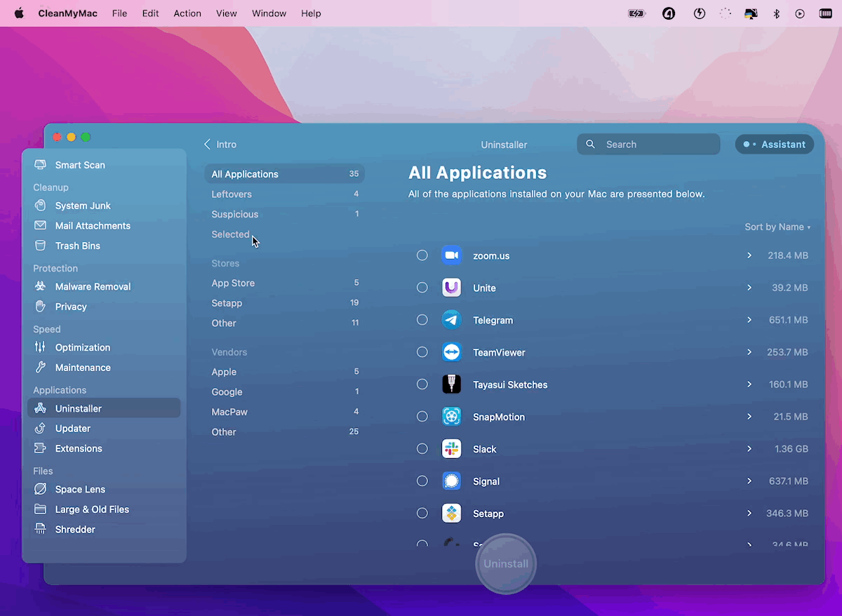Click the Signal app icon
Viewport: 842px width, 616px height.
(452, 481)
